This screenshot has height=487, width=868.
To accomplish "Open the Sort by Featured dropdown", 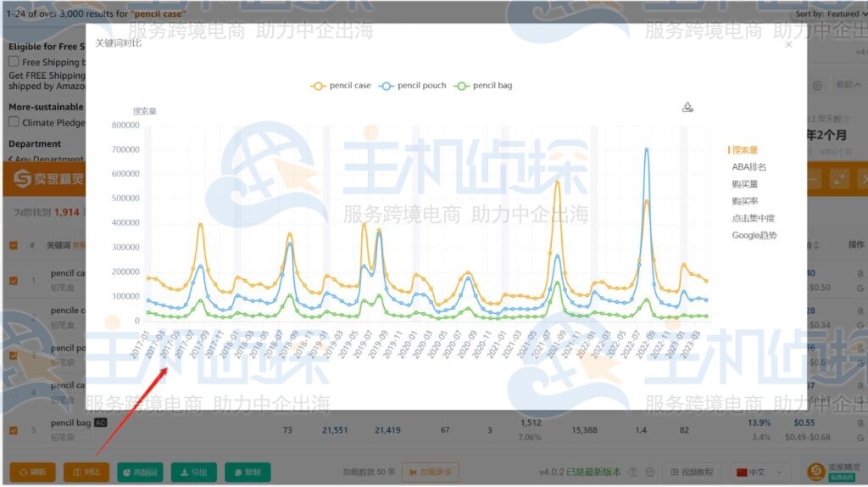I will [832, 14].
